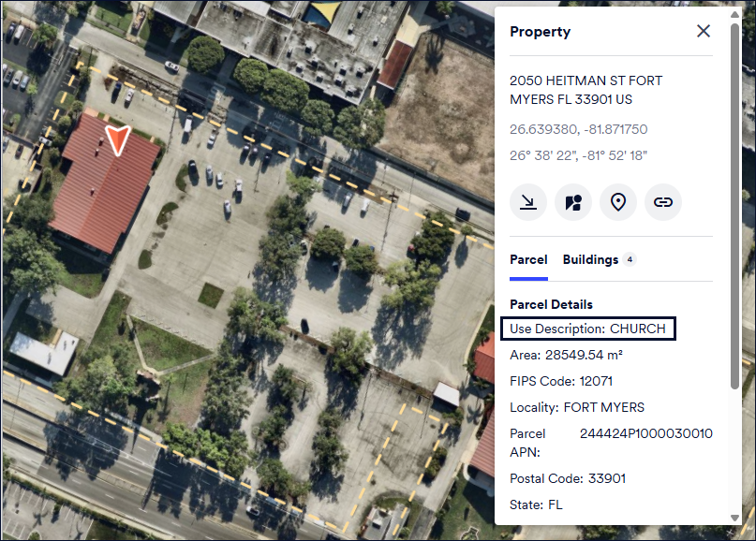The height and width of the screenshot is (541, 756).
Task: Click the Parcel Details heading
Action: [551, 304]
